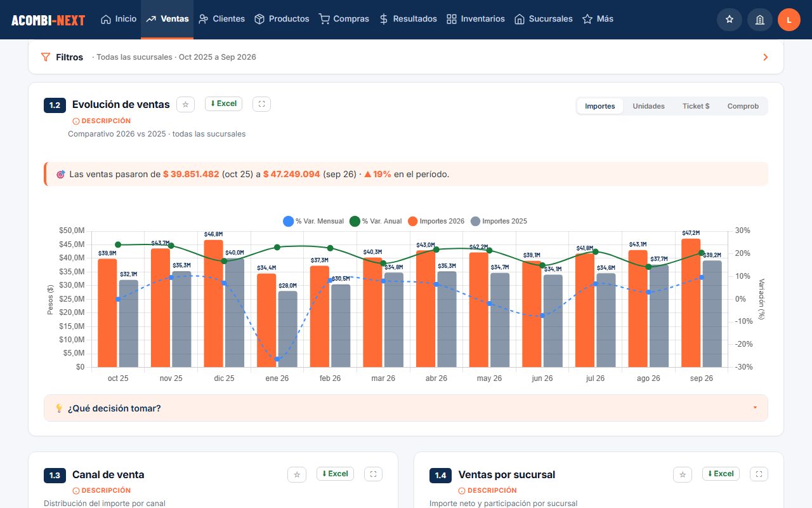Favorite the Ventas por sucursal card

[x=683, y=474]
